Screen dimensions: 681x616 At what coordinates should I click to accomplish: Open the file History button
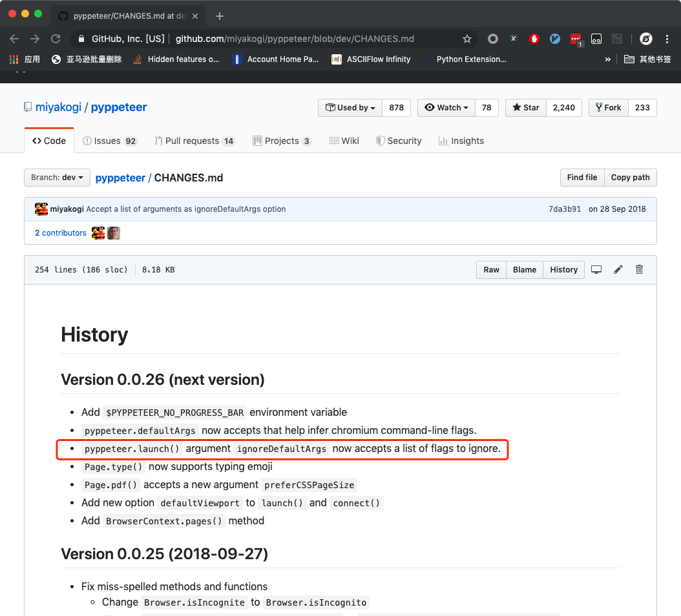[564, 270]
